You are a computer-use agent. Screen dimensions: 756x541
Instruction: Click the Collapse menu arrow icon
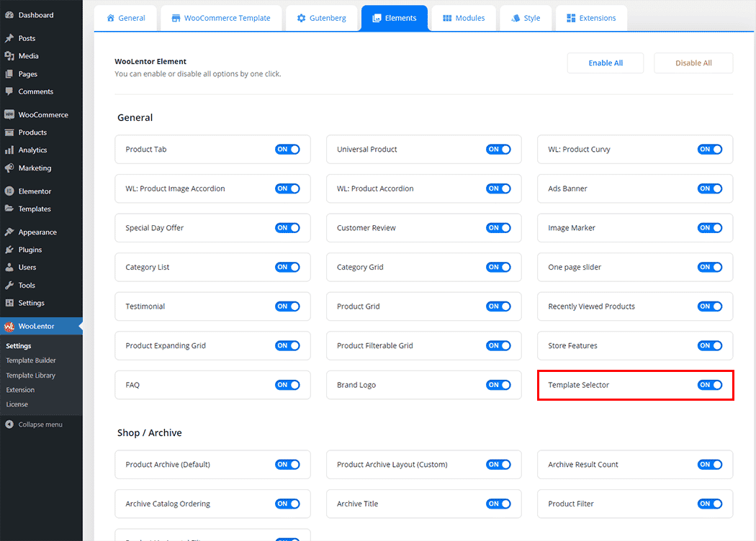click(x=9, y=424)
